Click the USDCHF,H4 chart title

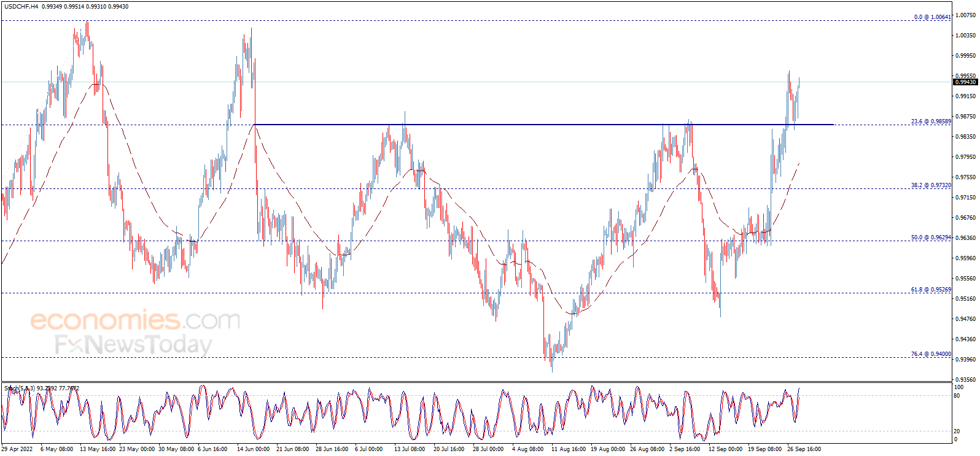pos(20,6)
